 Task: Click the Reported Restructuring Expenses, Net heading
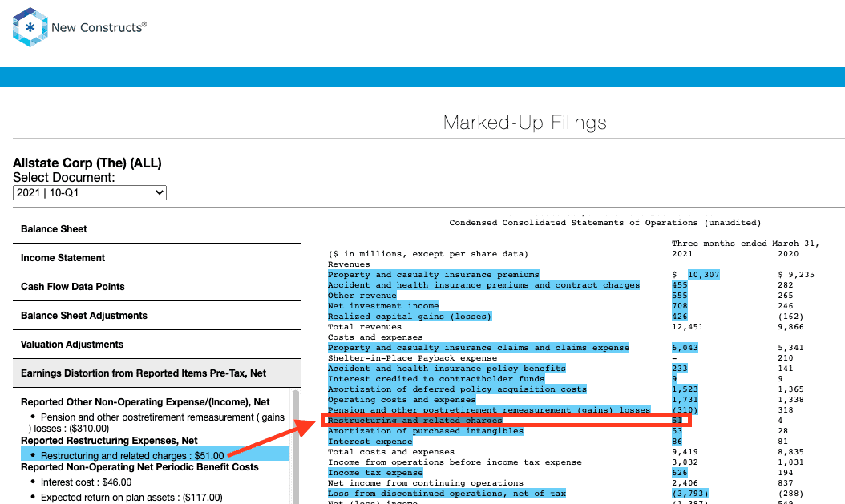(x=109, y=441)
